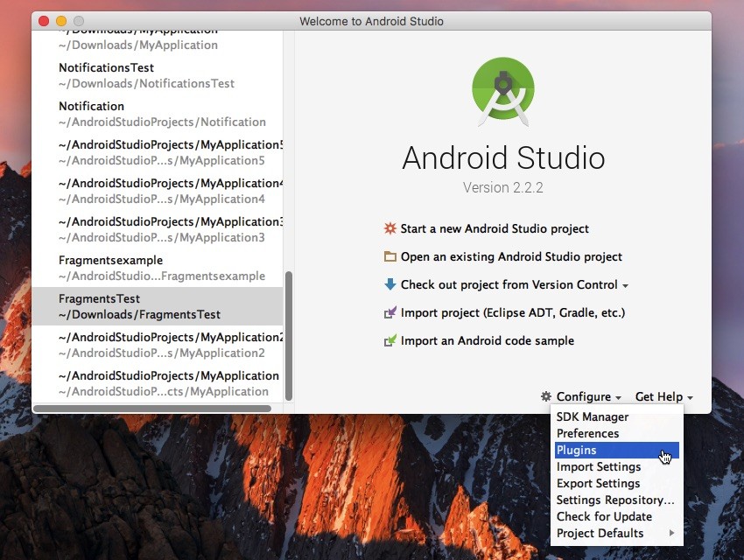
Task: Select the highlighted FragmentsTest project
Action: point(158,306)
